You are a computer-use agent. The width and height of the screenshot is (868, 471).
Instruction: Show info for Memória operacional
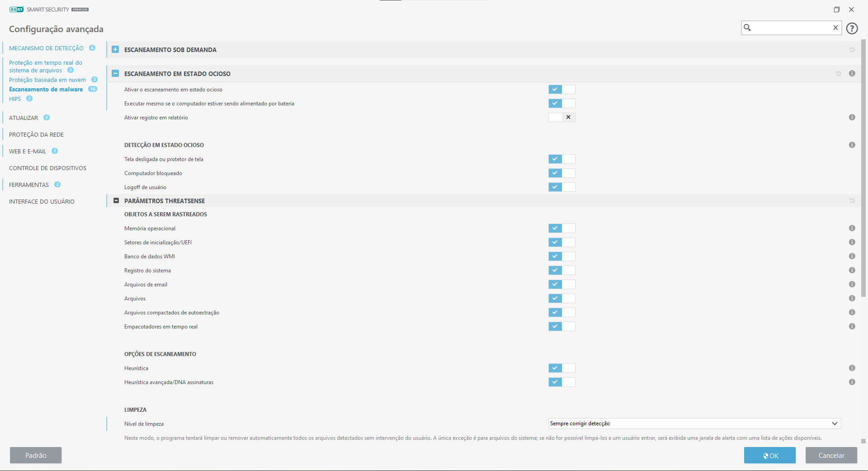click(x=852, y=228)
